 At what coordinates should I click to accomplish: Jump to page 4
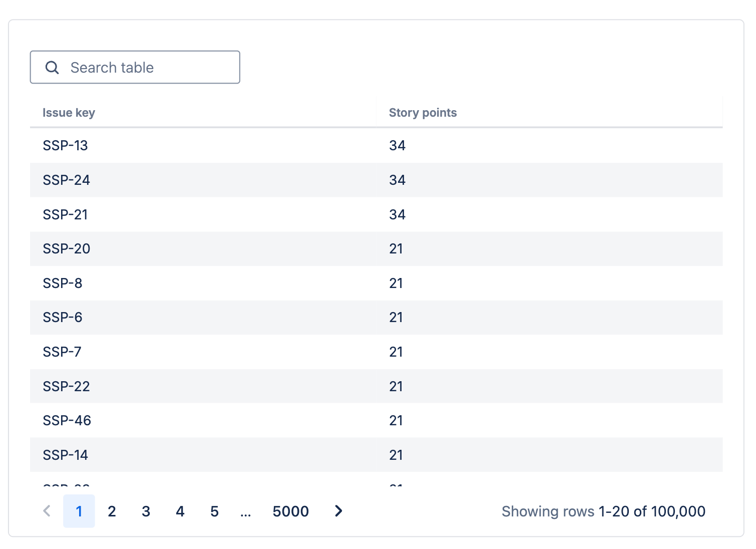coord(180,511)
